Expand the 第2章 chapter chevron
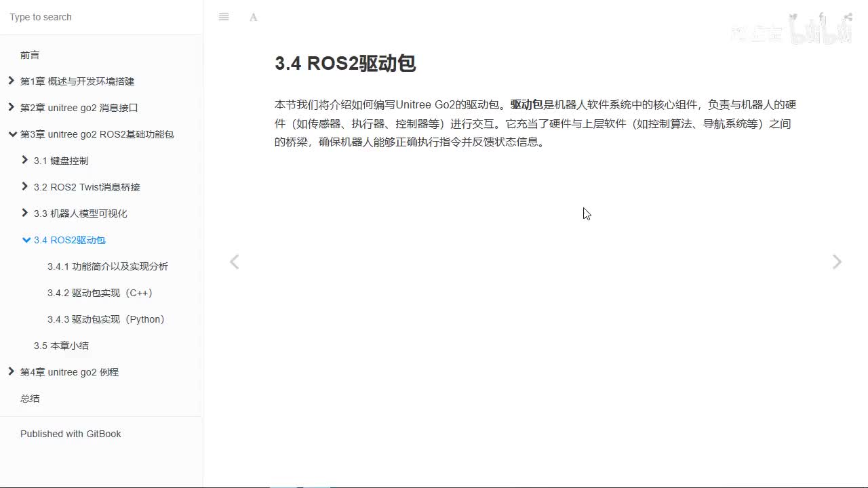 [x=11, y=107]
